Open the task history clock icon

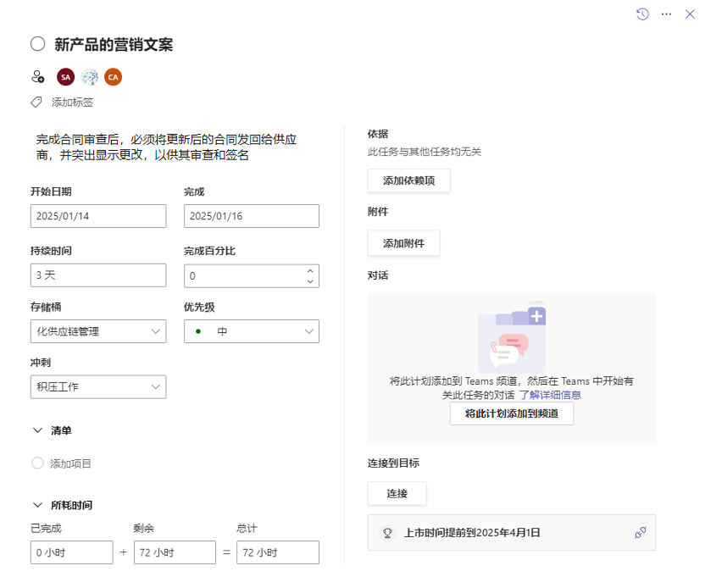(642, 14)
